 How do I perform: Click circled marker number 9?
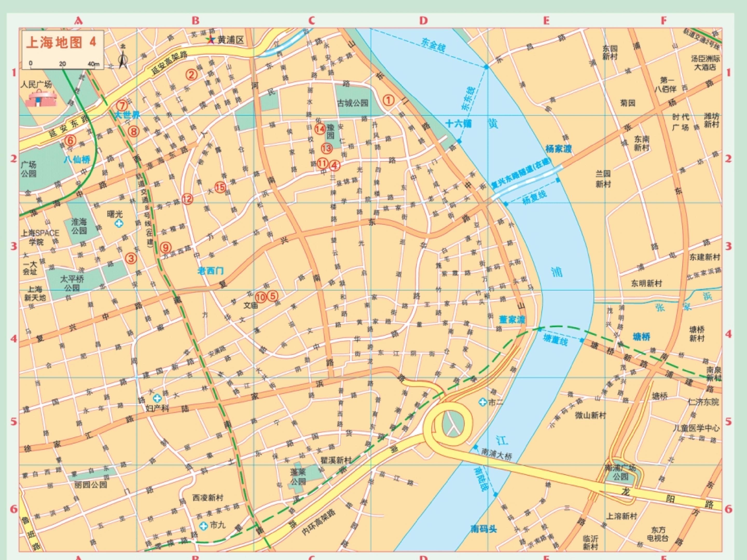(165, 247)
